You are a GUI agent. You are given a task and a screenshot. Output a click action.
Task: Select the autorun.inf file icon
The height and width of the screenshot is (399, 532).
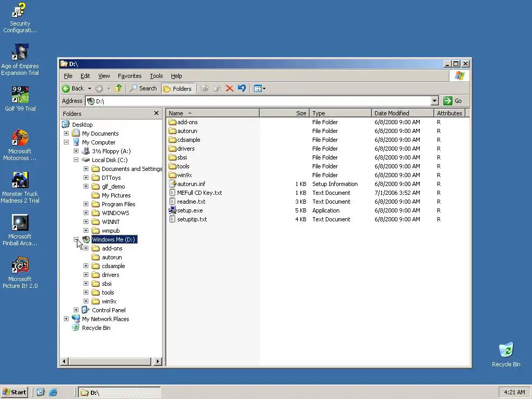point(172,184)
